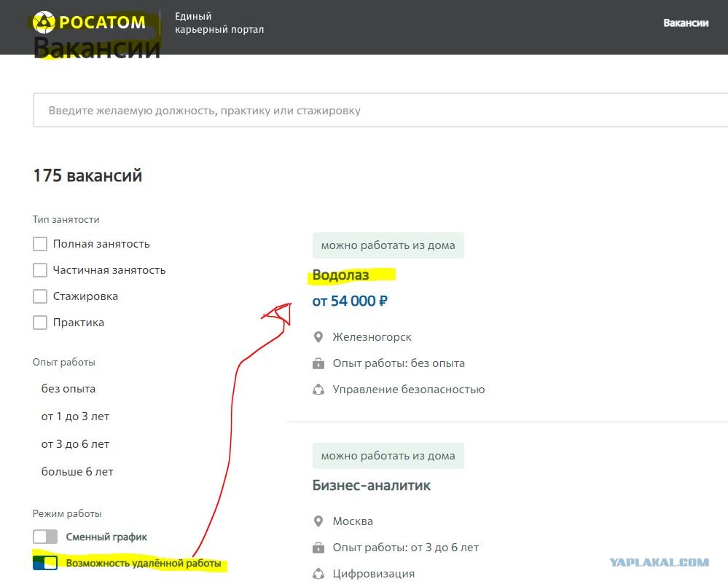Tick the Практика checkbox
The width and height of the screenshot is (728, 584).
point(40,323)
